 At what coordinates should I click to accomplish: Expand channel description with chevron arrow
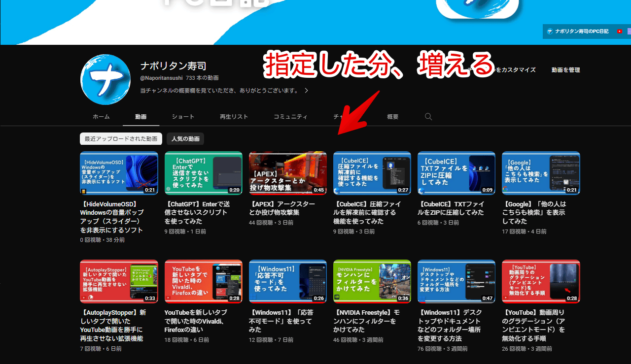pos(306,91)
